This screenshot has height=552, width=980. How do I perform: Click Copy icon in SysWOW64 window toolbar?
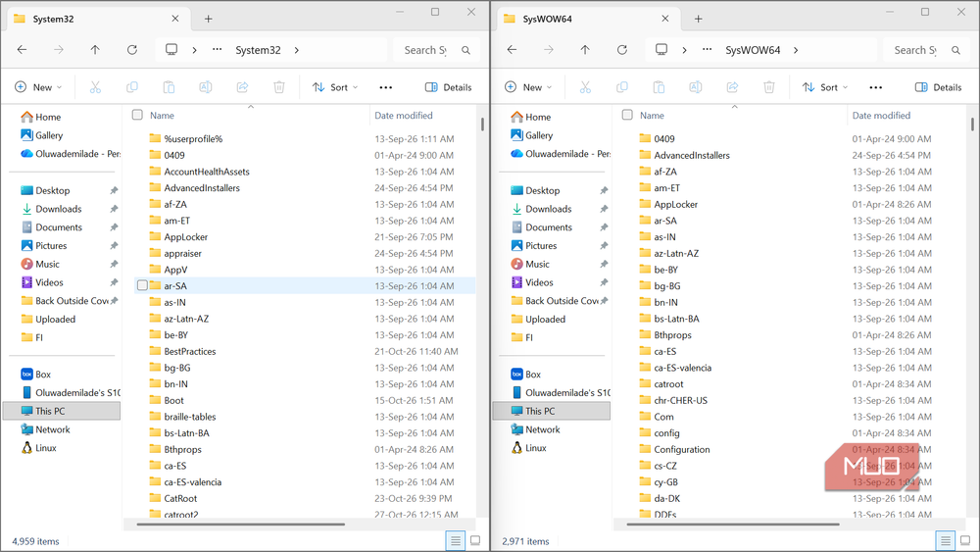[x=622, y=87]
